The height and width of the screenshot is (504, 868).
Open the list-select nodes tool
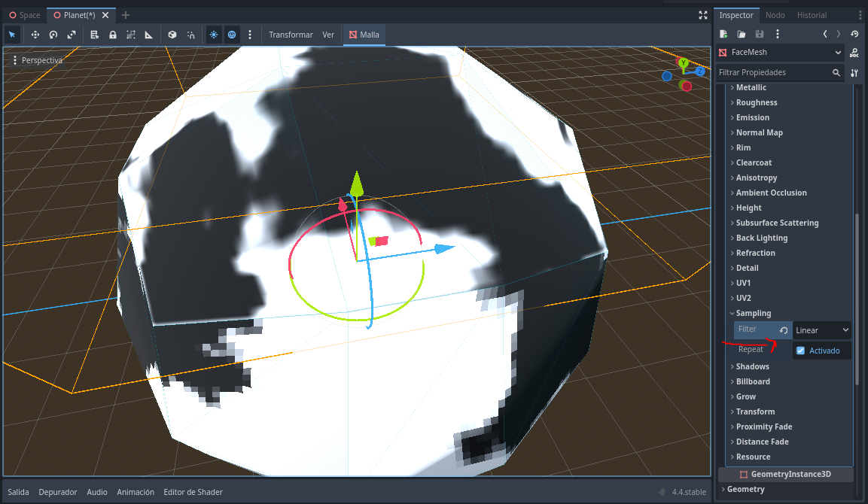95,35
